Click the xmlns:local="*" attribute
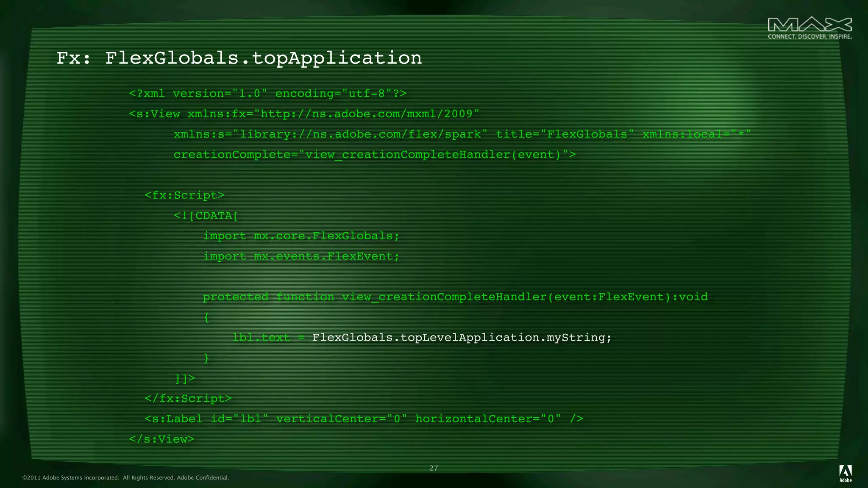This screenshot has height=488, width=868. point(696,134)
